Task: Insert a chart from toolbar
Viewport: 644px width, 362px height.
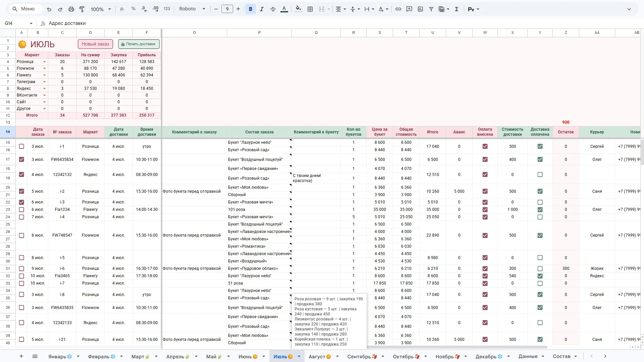Action: pyautogui.click(x=420, y=9)
